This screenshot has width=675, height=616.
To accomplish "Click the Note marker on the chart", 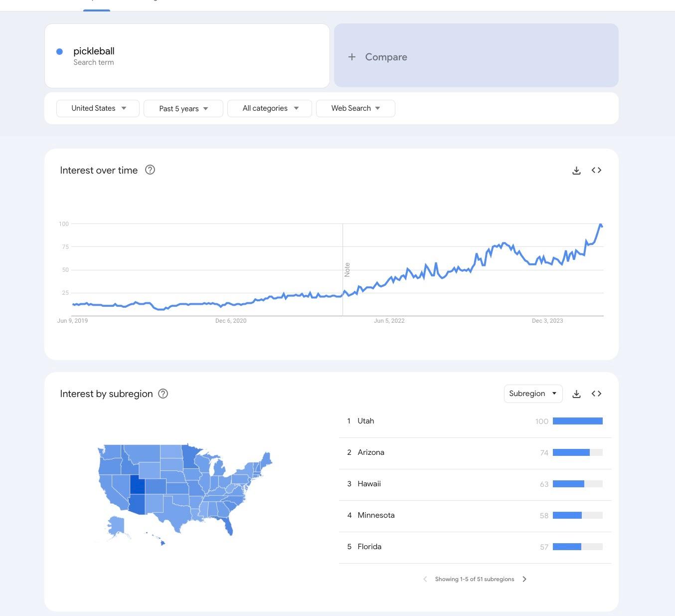I will pyautogui.click(x=347, y=270).
